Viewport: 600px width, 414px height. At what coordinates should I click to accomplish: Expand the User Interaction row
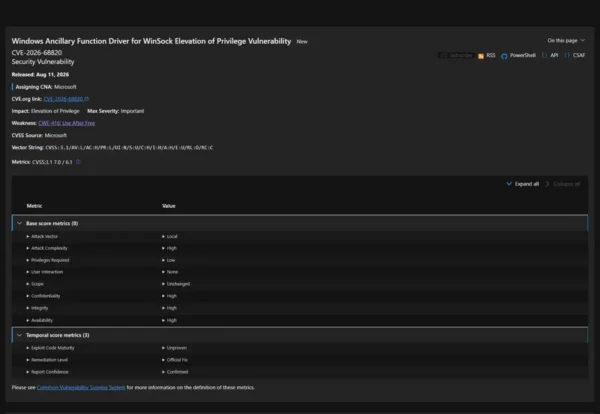[28, 272]
